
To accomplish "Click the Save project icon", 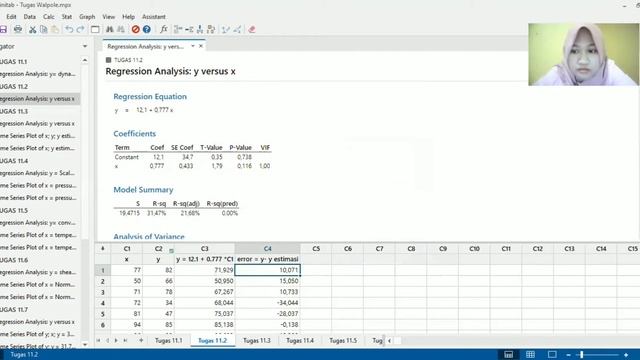I will [x=3, y=29].
